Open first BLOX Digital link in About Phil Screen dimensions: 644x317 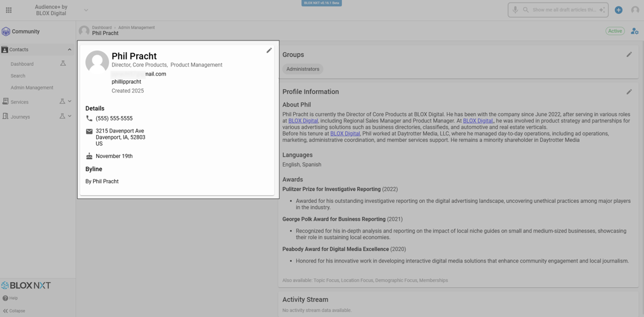303,121
